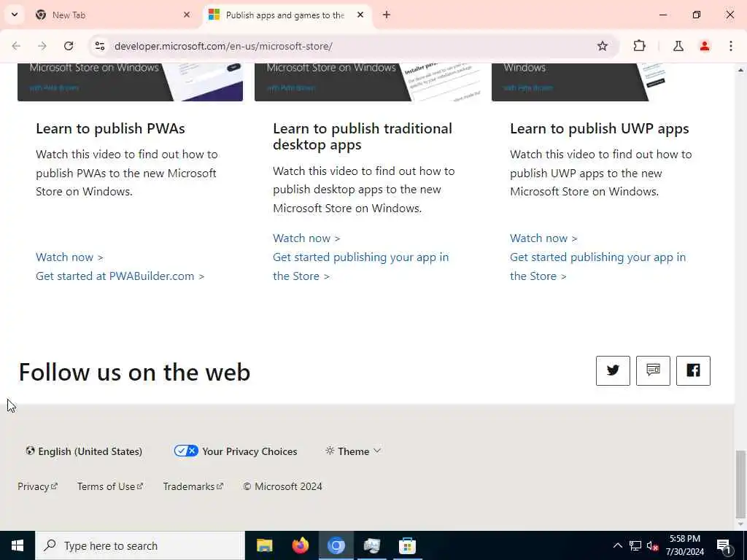Close the New Tab tab

tap(187, 15)
